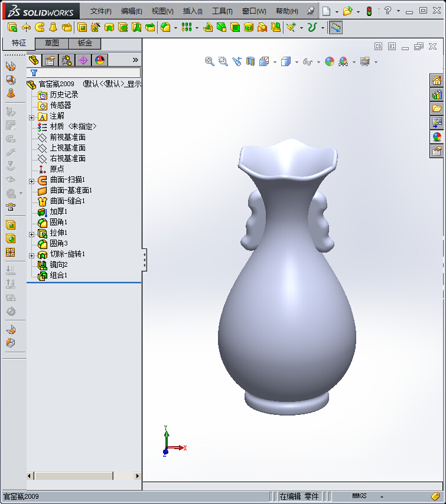The width and height of the screenshot is (446, 504).
Task: Expand more manager tabs with chevron
Action: 135,60
